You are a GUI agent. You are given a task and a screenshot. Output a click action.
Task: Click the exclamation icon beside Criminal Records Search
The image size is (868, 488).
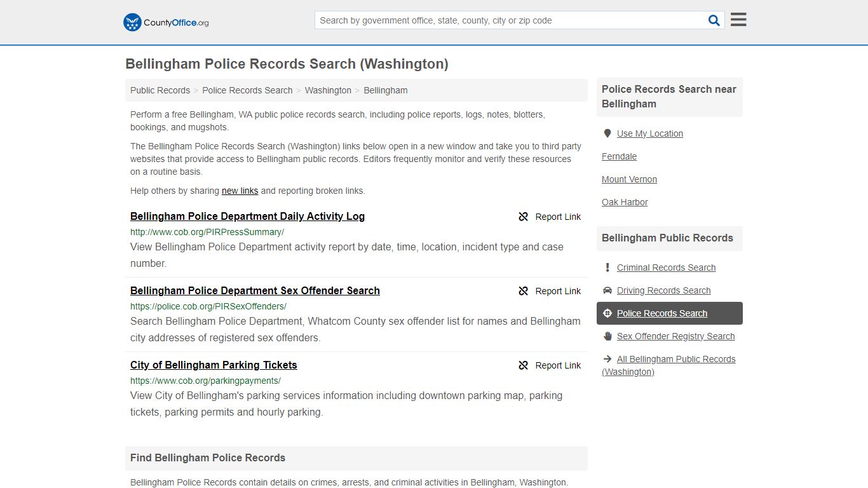point(607,268)
